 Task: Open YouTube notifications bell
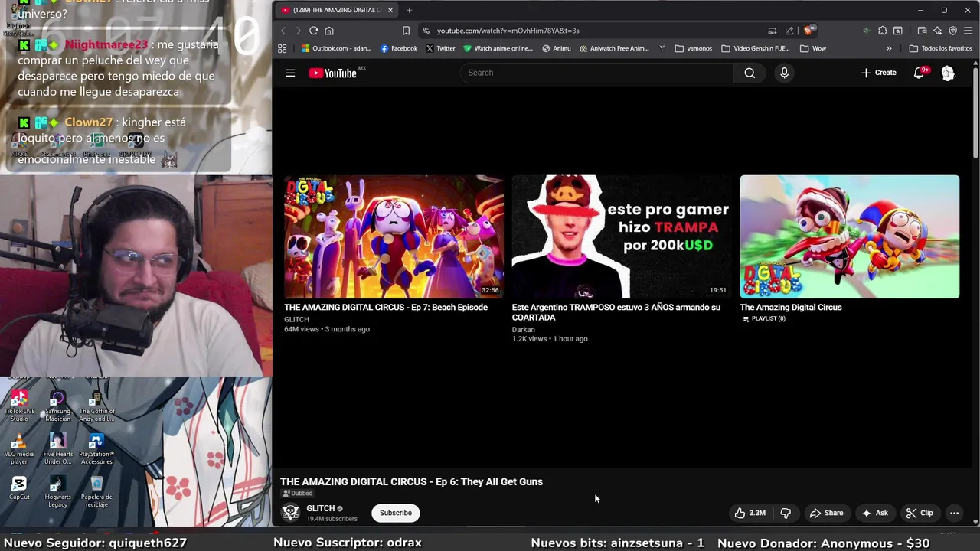[919, 73]
